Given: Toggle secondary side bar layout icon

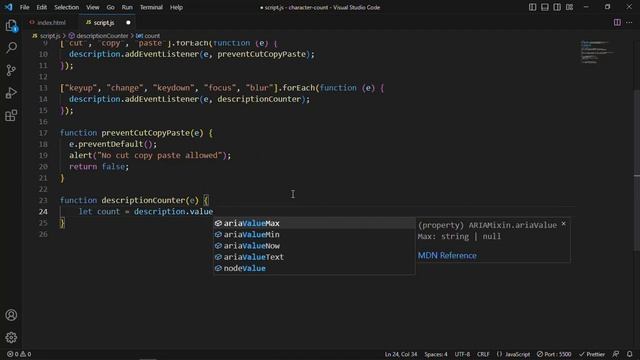Looking at the screenshot, I should 557,7.
